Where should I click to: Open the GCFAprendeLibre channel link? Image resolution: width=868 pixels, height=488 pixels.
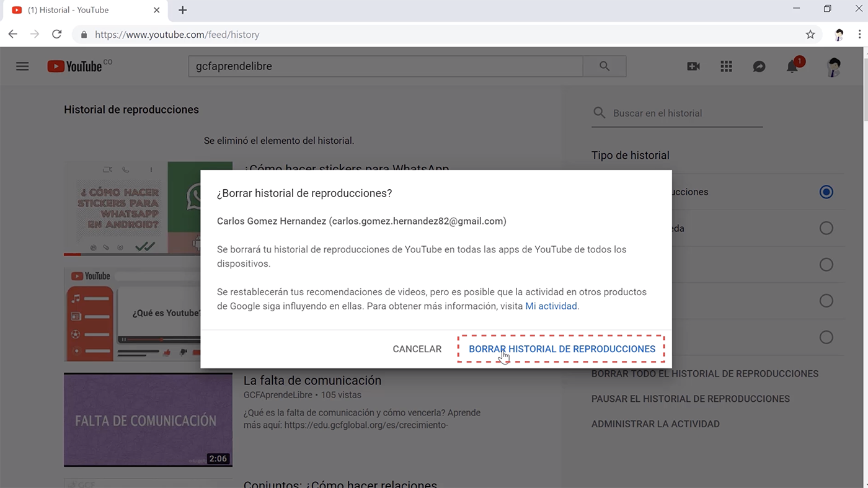coord(278,395)
